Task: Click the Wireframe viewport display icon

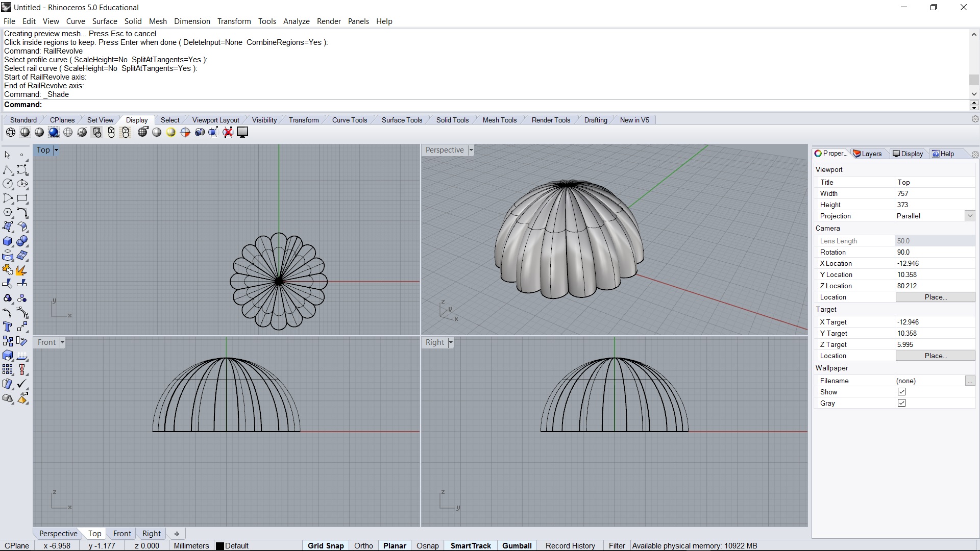Action: click(x=11, y=133)
